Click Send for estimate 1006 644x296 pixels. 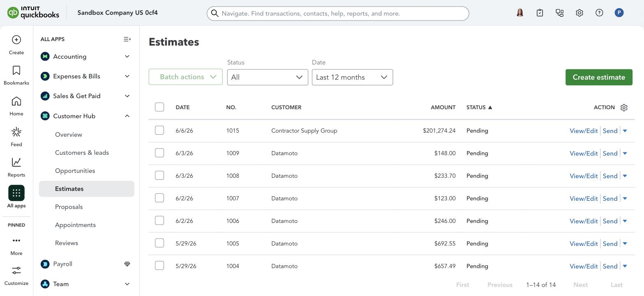click(610, 221)
